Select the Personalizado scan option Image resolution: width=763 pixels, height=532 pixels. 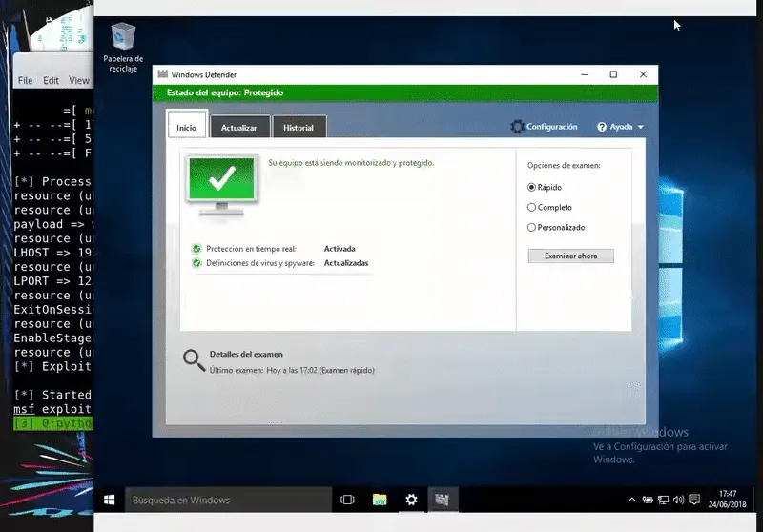pos(532,227)
